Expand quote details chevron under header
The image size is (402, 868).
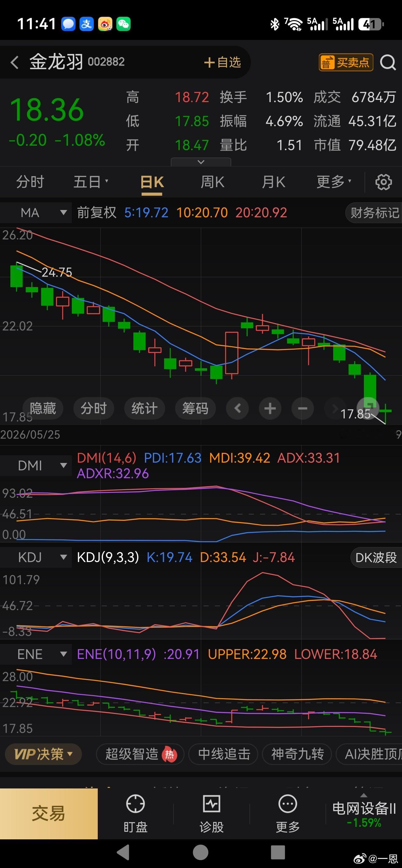click(x=201, y=162)
